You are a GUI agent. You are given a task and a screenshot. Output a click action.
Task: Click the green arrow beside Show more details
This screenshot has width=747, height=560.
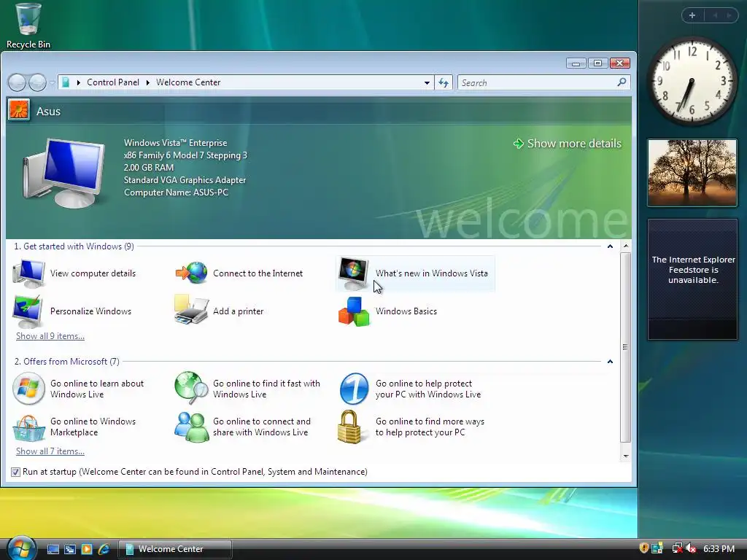point(519,144)
